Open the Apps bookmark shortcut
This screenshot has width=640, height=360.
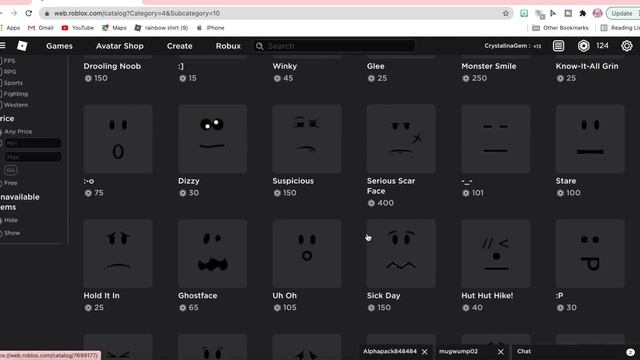coord(10,28)
